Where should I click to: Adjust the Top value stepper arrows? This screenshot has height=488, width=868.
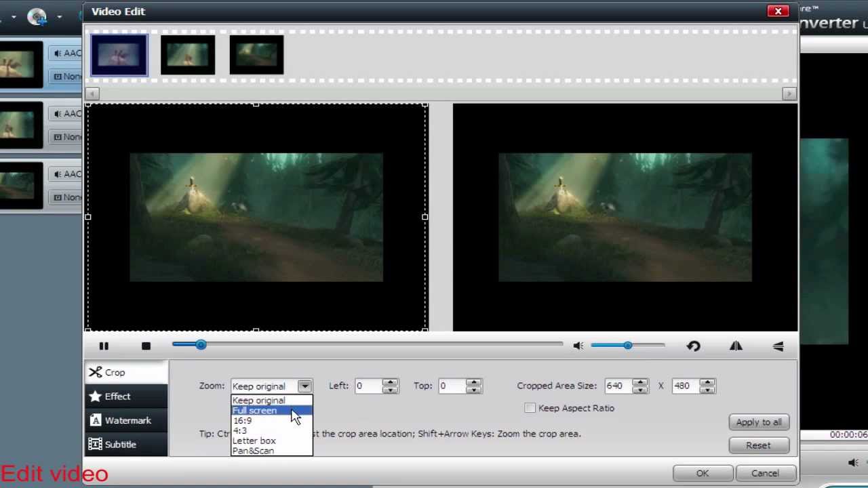pyautogui.click(x=474, y=386)
